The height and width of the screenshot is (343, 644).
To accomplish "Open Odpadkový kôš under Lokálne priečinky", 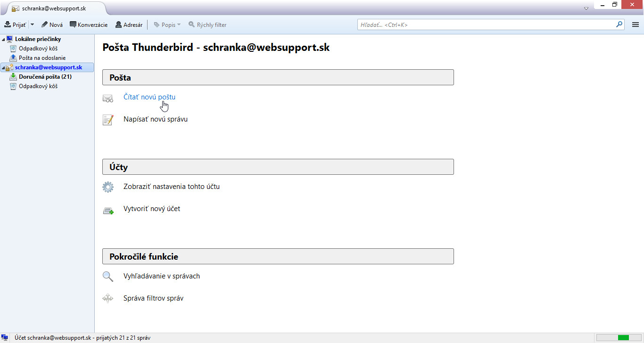I will pyautogui.click(x=38, y=49).
